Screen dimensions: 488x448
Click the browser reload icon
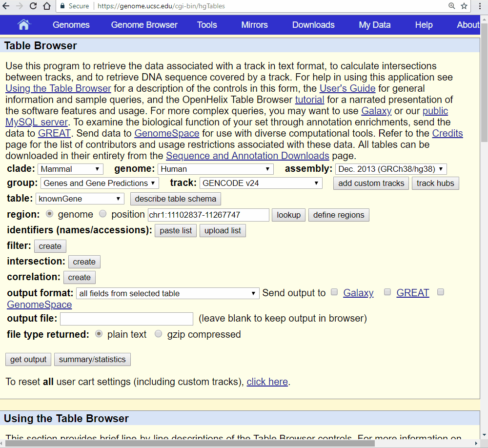33,6
